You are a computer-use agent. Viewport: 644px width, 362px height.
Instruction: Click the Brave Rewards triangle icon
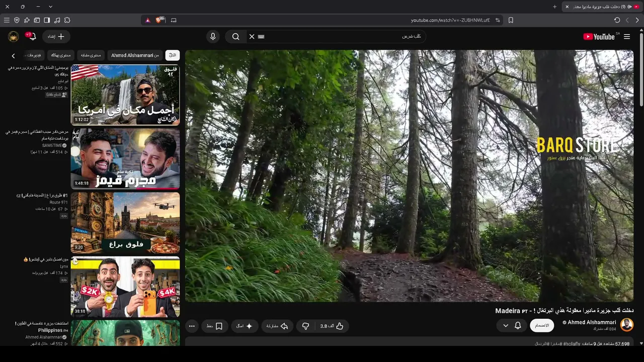[x=147, y=20]
